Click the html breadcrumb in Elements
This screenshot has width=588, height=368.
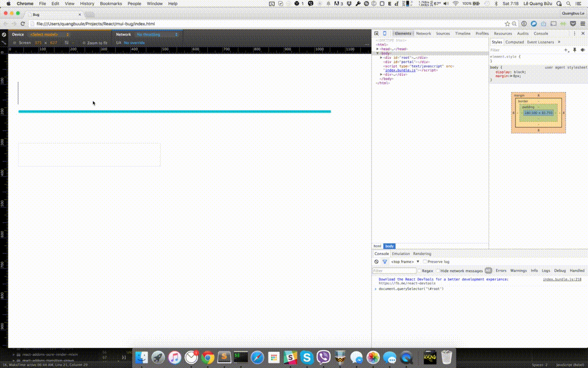(377, 246)
